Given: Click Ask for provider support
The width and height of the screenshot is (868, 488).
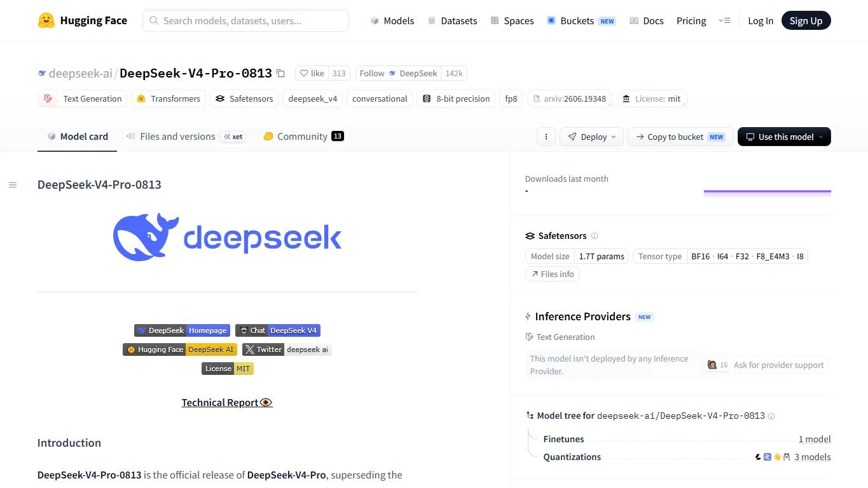Looking at the screenshot, I should click(x=765, y=365).
